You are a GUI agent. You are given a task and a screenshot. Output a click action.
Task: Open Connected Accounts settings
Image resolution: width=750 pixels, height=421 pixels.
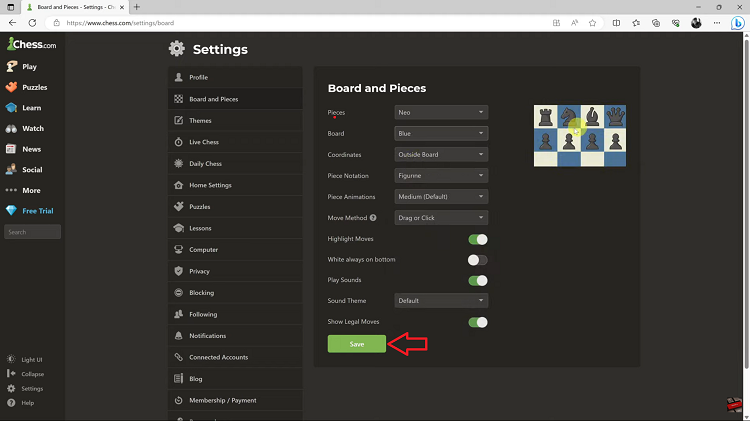pos(235,357)
